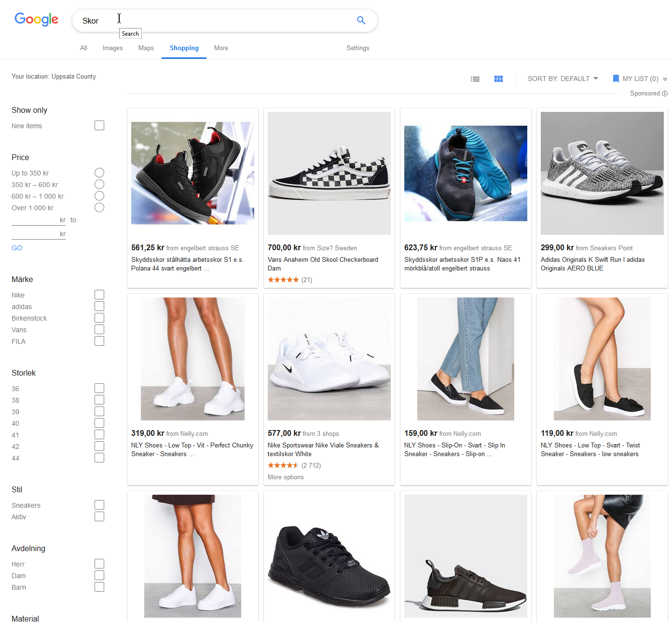Viewport: 672px width, 622px height.
Task: Check the Sneakers style checkbox
Action: [x=99, y=505]
